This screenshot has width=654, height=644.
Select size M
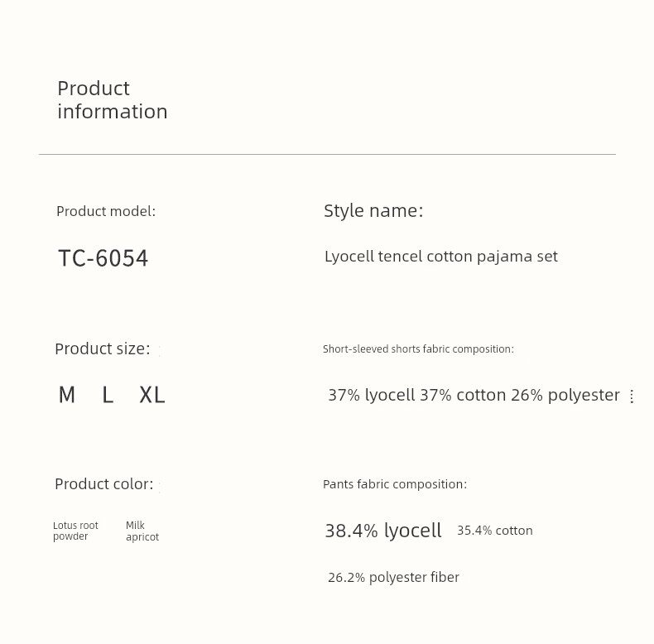[67, 396]
